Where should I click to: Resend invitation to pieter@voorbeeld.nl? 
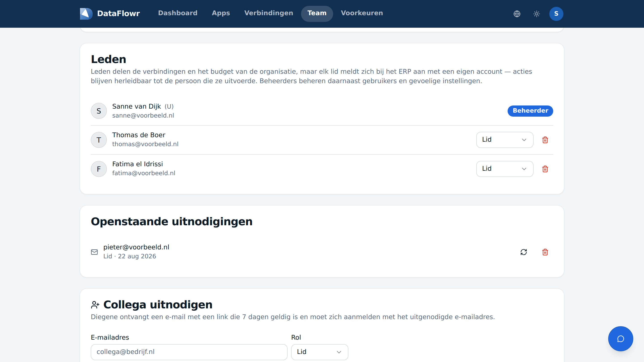point(523,252)
